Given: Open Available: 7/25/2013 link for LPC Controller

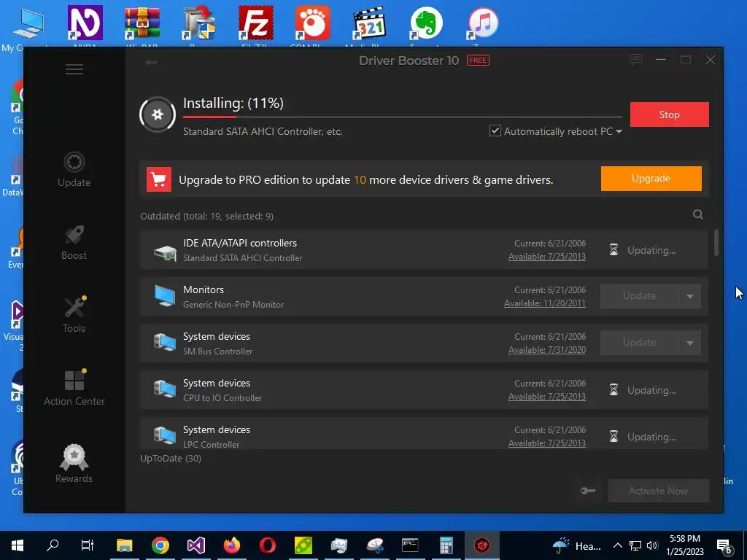Looking at the screenshot, I should (547, 443).
